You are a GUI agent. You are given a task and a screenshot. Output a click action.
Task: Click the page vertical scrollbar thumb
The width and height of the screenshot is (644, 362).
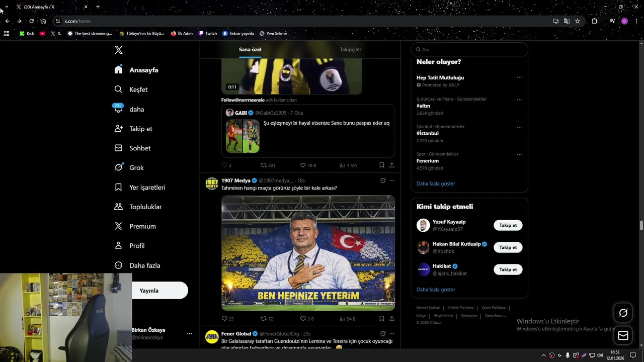(x=641, y=225)
